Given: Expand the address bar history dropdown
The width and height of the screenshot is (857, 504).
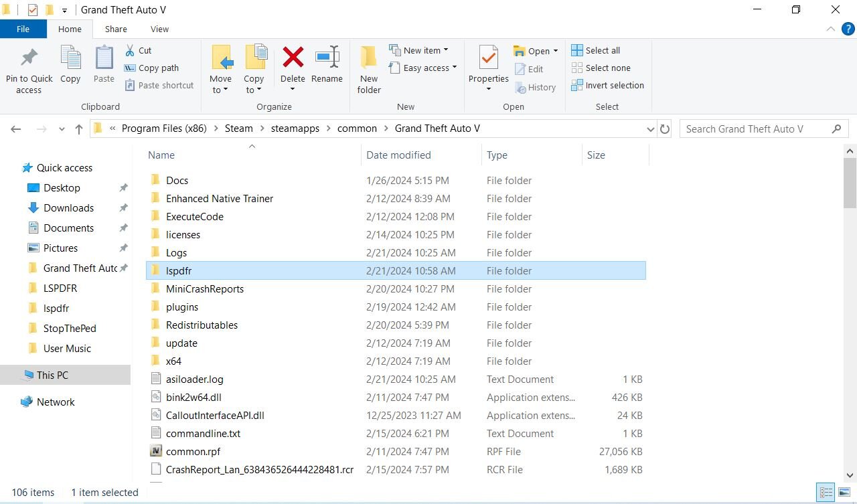Looking at the screenshot, I should point(650,129).
